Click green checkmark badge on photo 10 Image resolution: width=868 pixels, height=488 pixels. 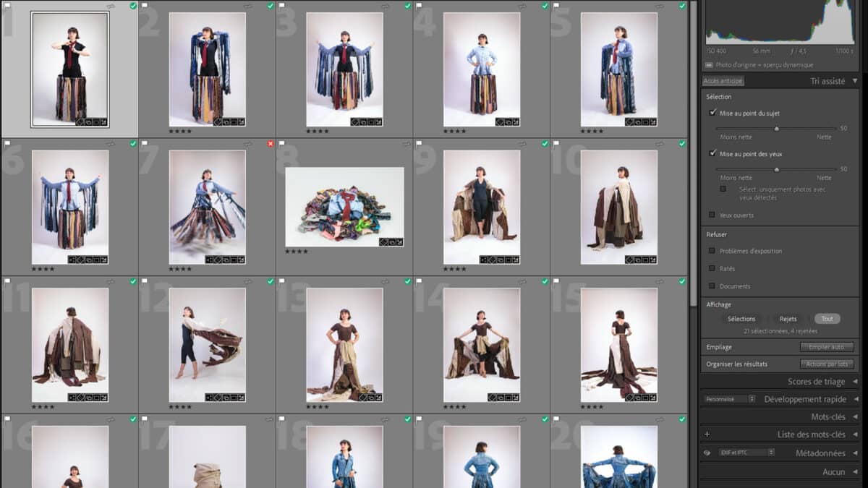pyautogui.click(x=683, y=144)
